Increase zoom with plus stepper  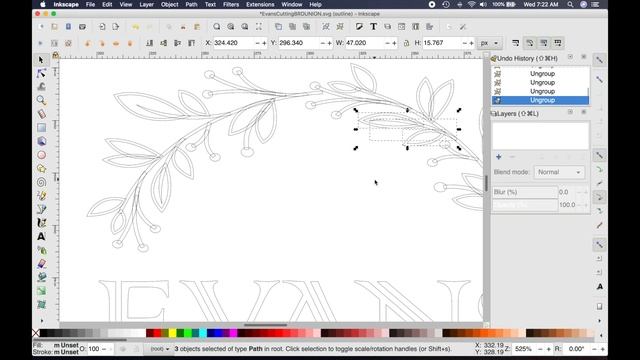click(548, 349)
